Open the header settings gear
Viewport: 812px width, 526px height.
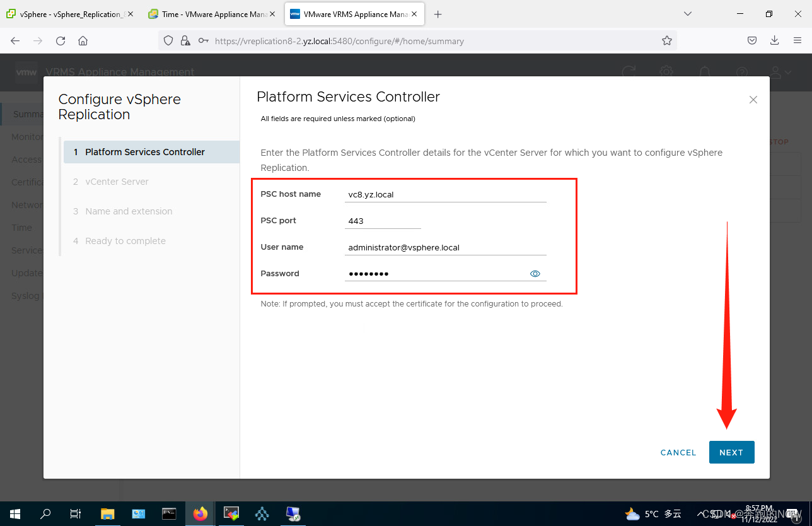click(x=666, y=72)
